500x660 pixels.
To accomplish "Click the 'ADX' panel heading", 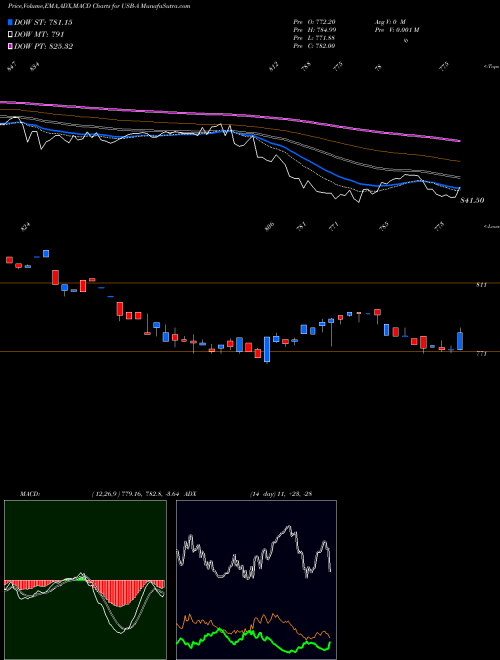I will (190, 494).
